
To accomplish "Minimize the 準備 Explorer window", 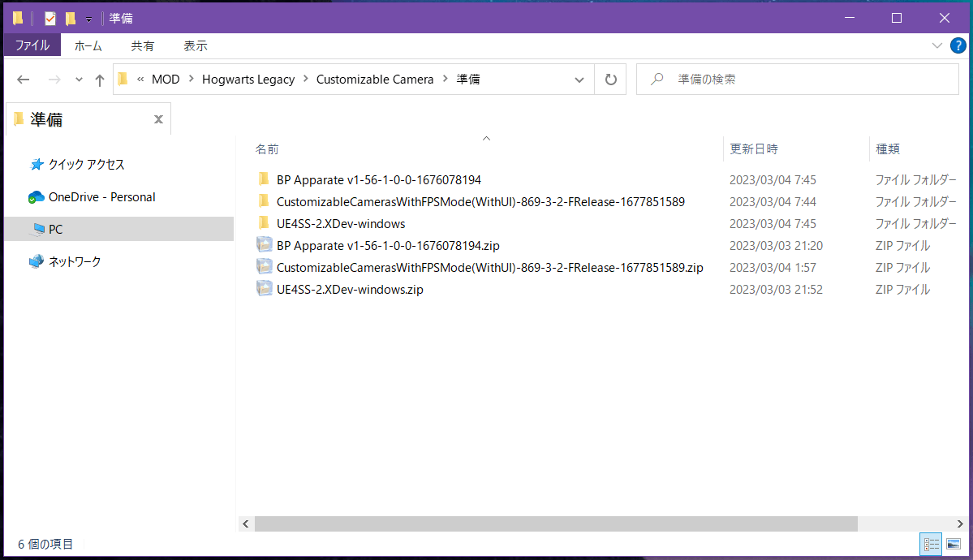I will 850,18.
